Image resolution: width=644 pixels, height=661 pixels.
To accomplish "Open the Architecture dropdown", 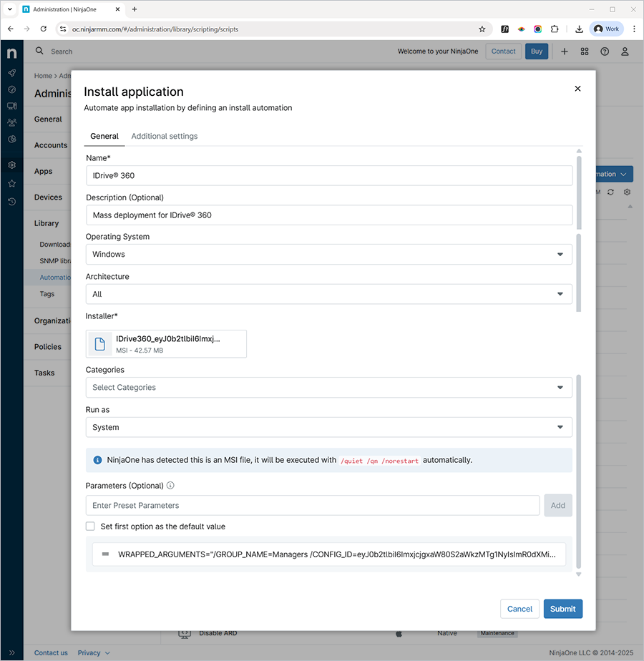I will point(329,294).
